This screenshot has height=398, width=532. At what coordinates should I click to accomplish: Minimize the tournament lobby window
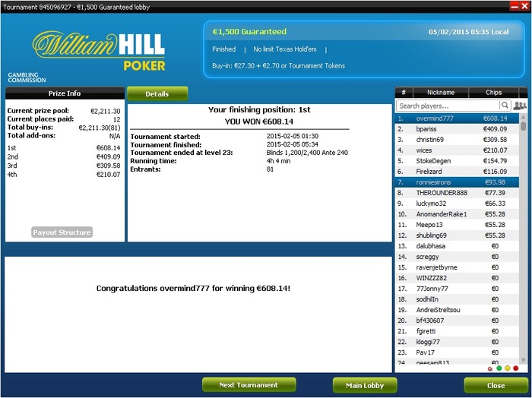pyautogui.click(x=515, y=6)
